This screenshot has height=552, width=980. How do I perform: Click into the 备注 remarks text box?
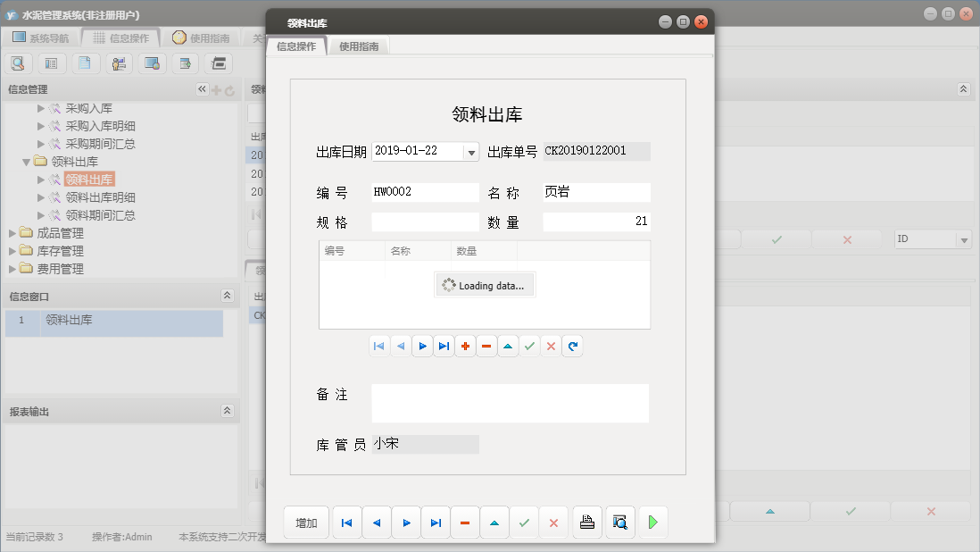(510, 403)
